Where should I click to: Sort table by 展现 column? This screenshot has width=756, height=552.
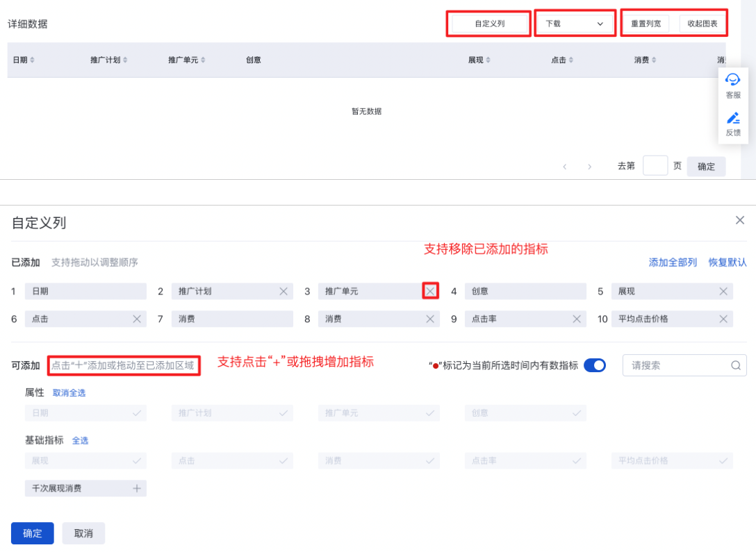[x=488, y=60]
